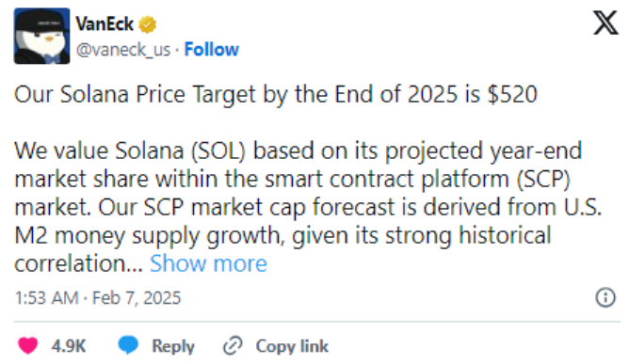Click the blue speech bubble icon
The width and height of the screenshot is (629, 364).
pos(128,345)
